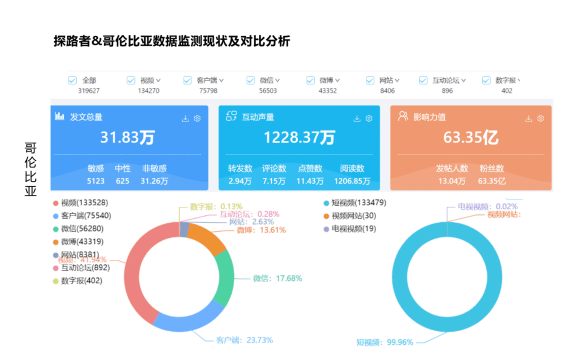Expand the 微博 dropdown arrow
This screenshot has width=570, height=360.
tap(338, 80)
